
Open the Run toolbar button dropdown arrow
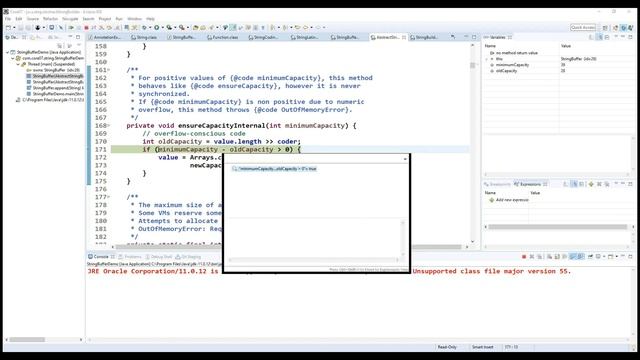[x=162, y=28]
